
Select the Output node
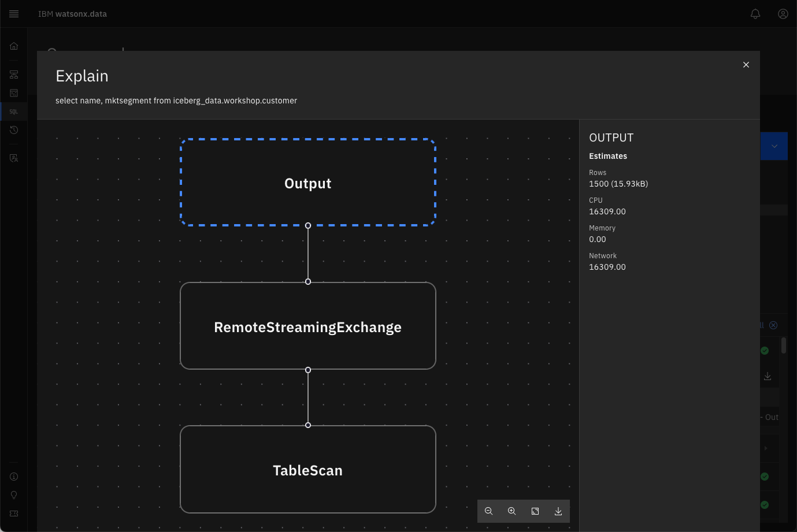[x=308, y=183]
